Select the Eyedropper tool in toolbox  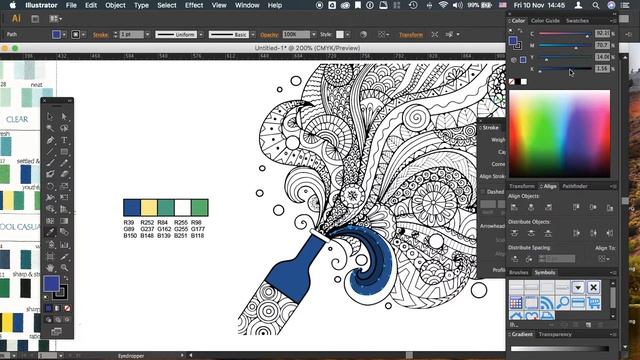point(50,232)
